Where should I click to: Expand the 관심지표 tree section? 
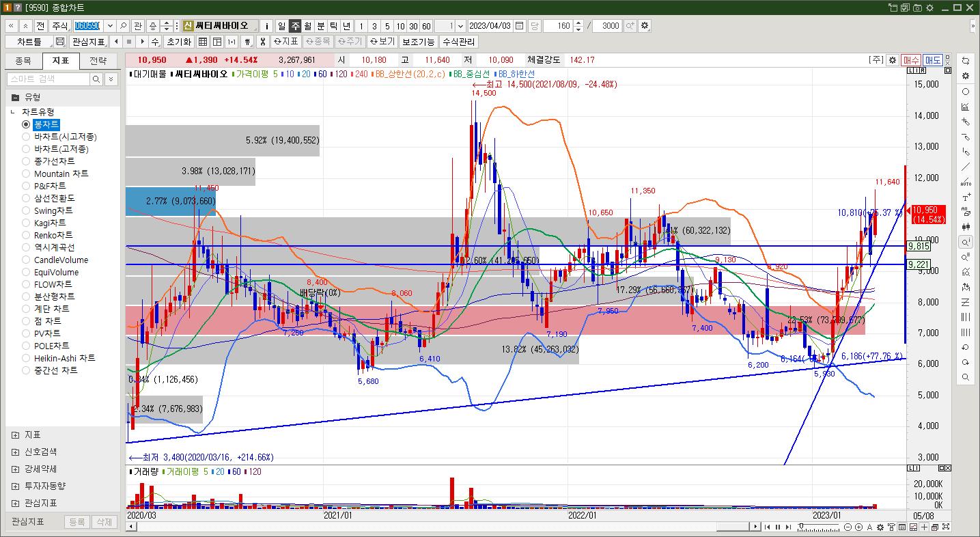(15, 503)
